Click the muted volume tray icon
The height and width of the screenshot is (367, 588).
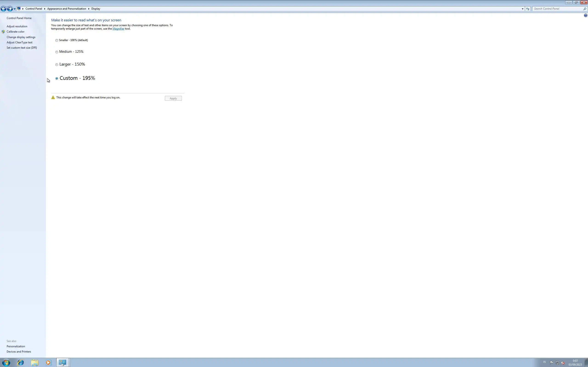coord(563,363)
